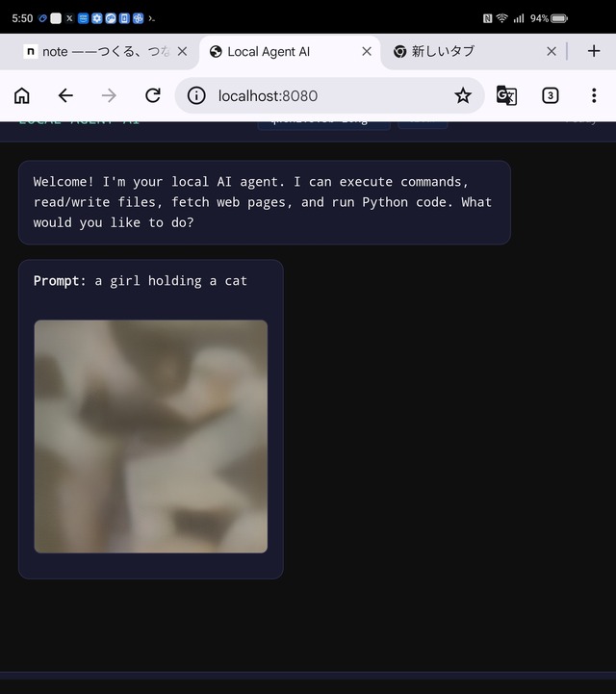
Task: Click the localhost:8080 address bar
Action: coord(318,95)
